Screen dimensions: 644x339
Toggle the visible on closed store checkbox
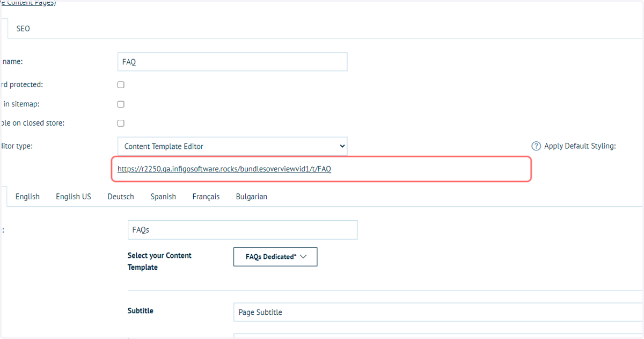tap(121, 123)
